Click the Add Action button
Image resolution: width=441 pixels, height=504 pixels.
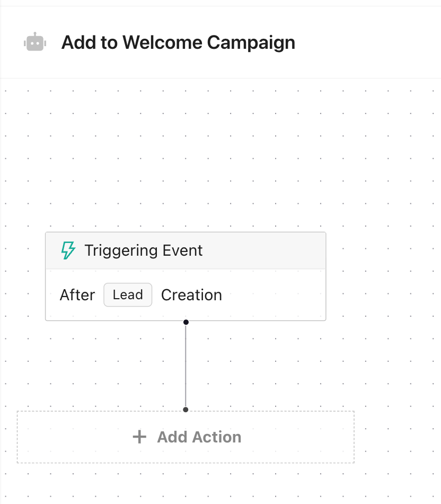186,437
